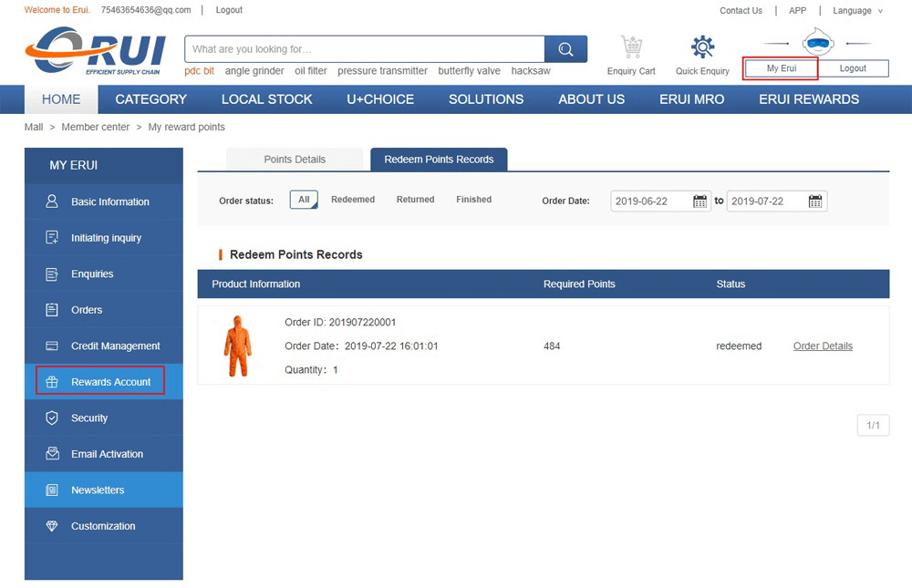912x588 pixels.
Task: Open Orders in sidebar
Action: [x=104, y=310]
